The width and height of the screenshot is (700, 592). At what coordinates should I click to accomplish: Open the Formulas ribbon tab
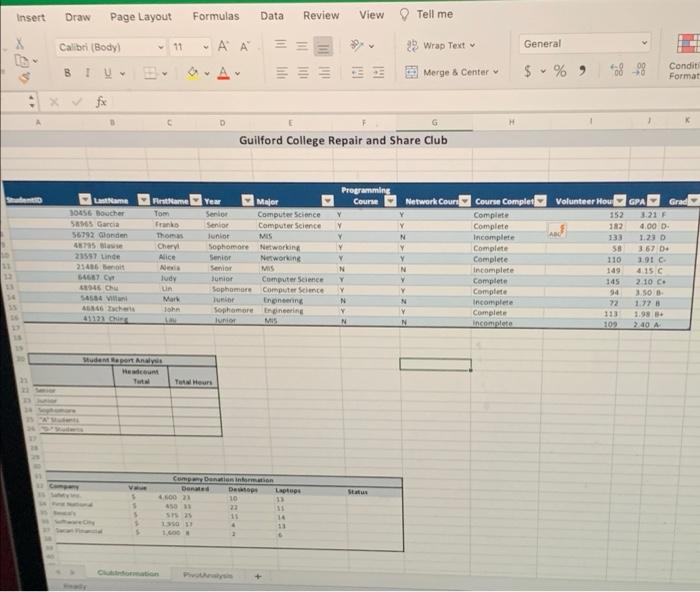(x=216, y=16)
